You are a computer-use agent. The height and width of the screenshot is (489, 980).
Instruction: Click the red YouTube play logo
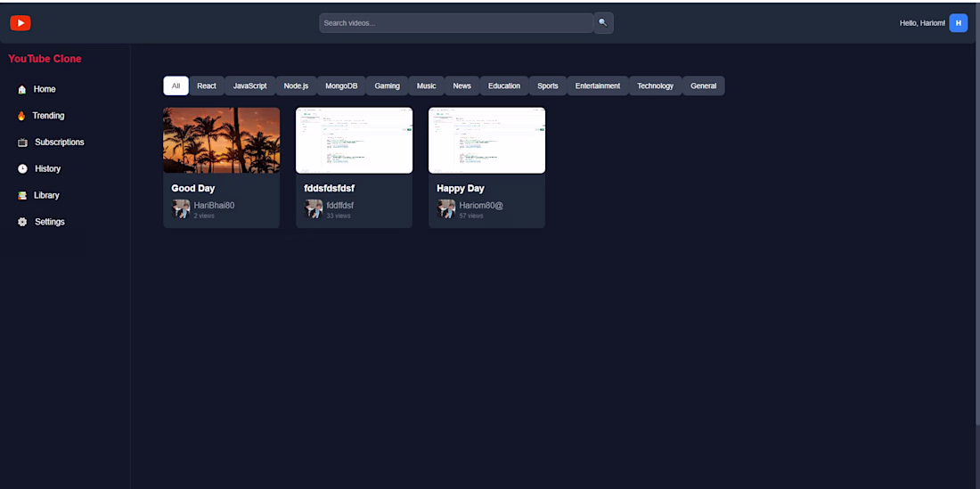click(20, 23)
